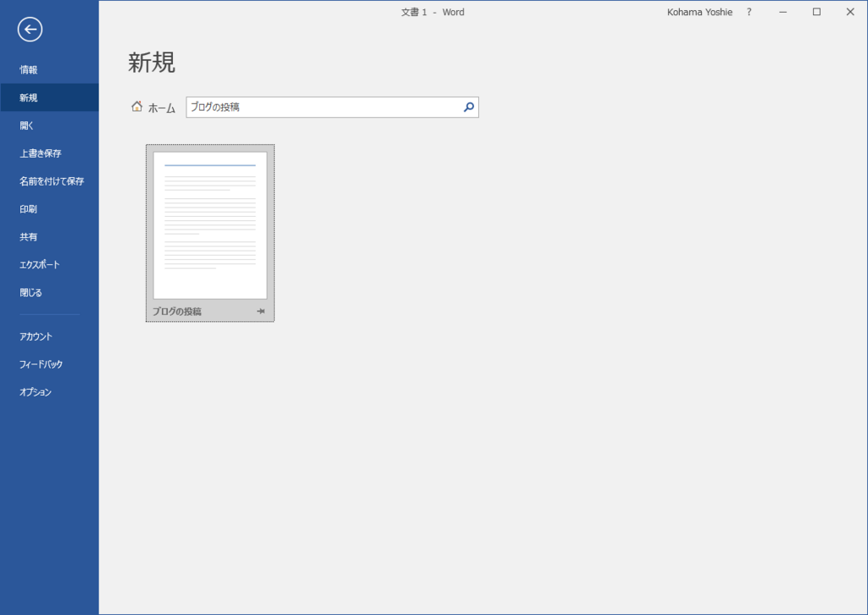The image size is (868, 615).
Task: Select 新規 in the sidebar
Action: point(49,97)
